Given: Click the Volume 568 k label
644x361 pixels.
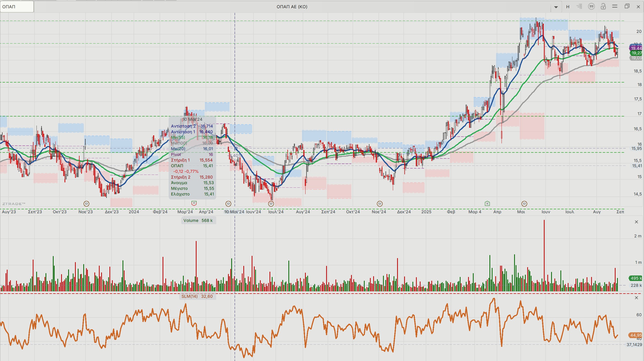Looking at the screenshot, I should 198,220.
